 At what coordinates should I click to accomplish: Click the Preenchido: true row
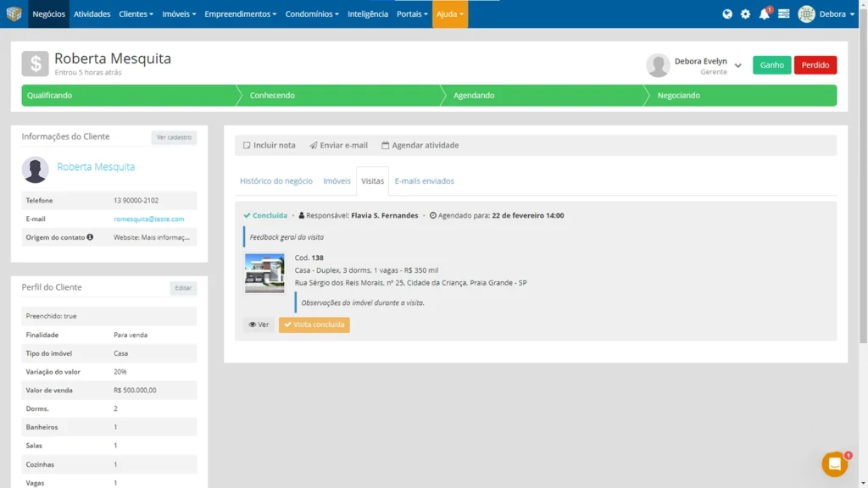point(109,316)
